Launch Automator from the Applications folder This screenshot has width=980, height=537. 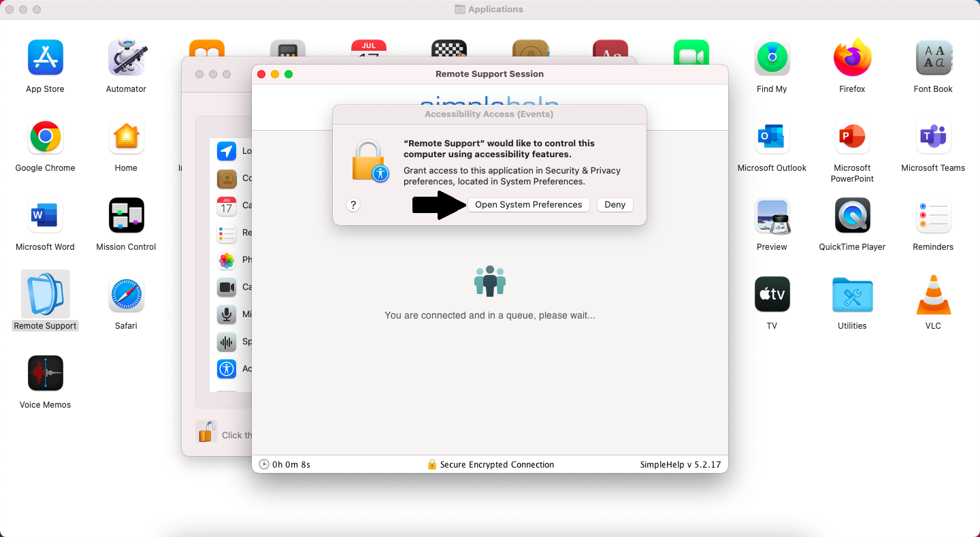pos(126,58)
